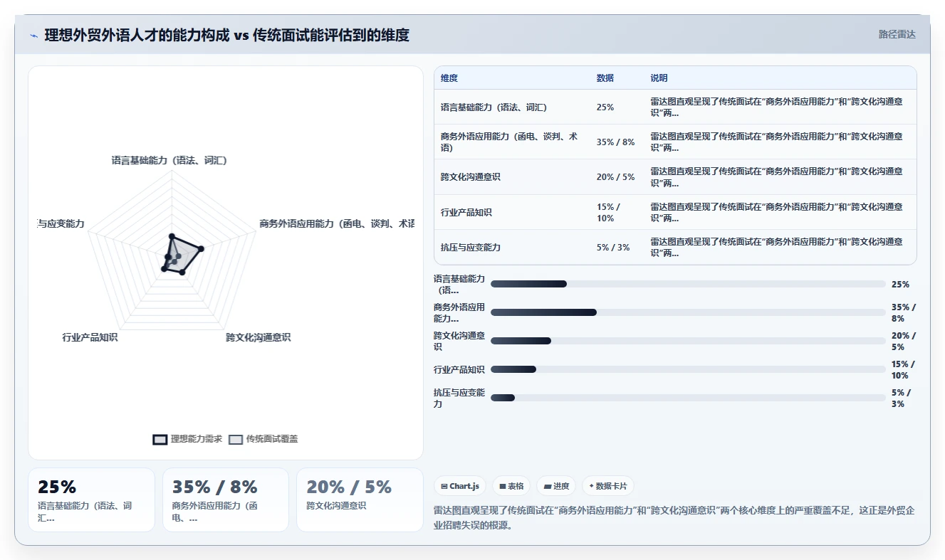This screenshot has width=945, height=560.
Task: Click the cut-off radar axis label 与应变能力
Action: [x=61, y=223]
